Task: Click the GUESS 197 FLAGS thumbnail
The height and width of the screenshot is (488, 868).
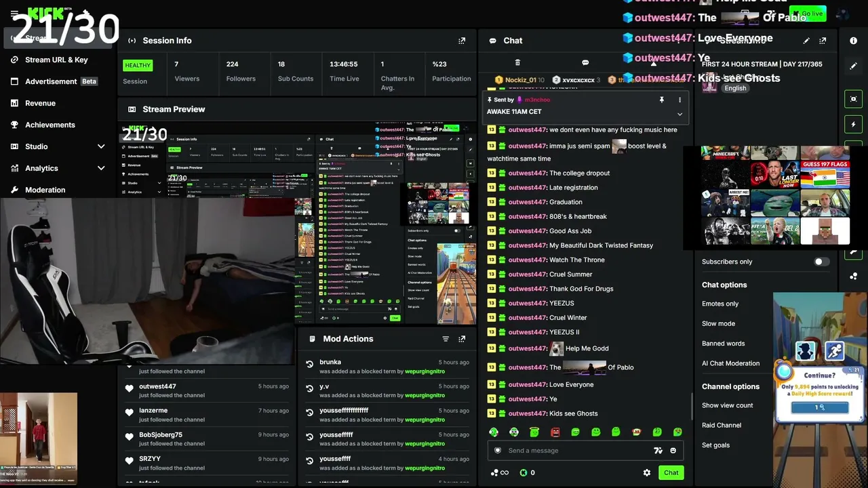Action: point(825,174)
